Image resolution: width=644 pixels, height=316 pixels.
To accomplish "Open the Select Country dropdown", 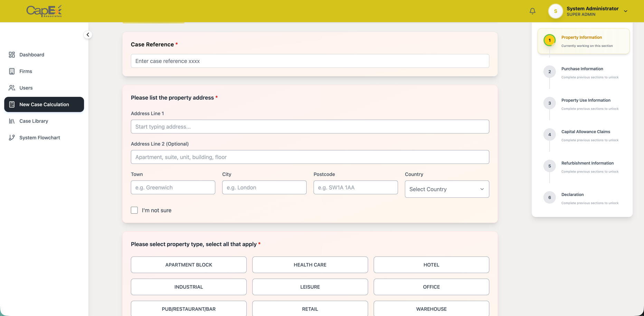I will pos(447,189).
